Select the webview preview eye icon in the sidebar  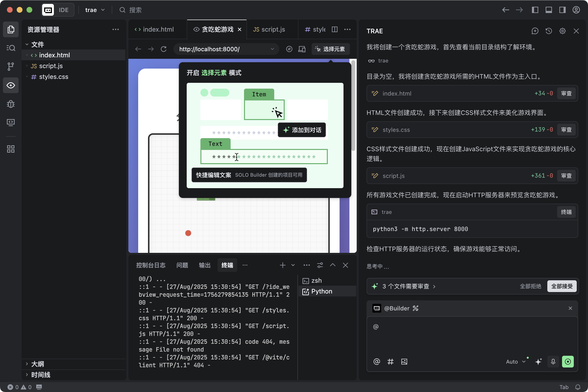click(x=11, y=85)
